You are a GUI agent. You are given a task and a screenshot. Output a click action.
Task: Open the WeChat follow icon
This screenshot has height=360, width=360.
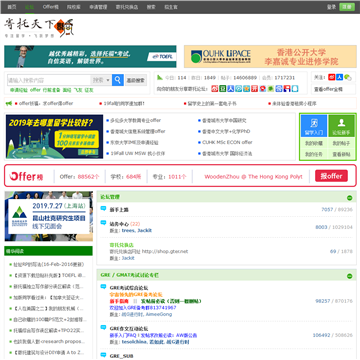click(348, 77)
